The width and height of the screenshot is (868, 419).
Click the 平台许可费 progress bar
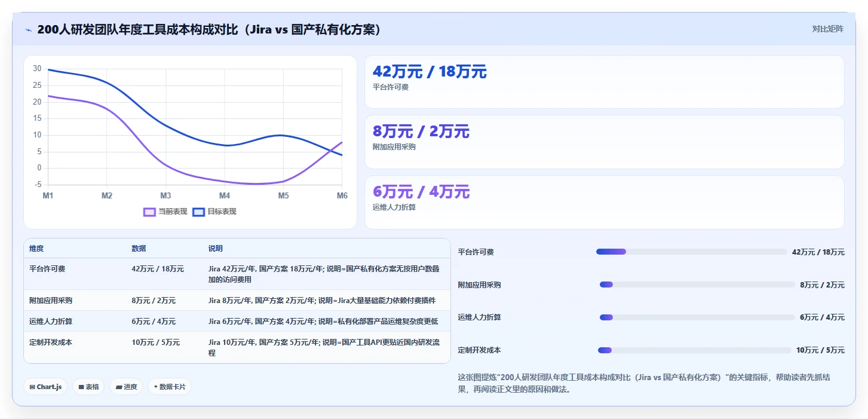(691, 252)
